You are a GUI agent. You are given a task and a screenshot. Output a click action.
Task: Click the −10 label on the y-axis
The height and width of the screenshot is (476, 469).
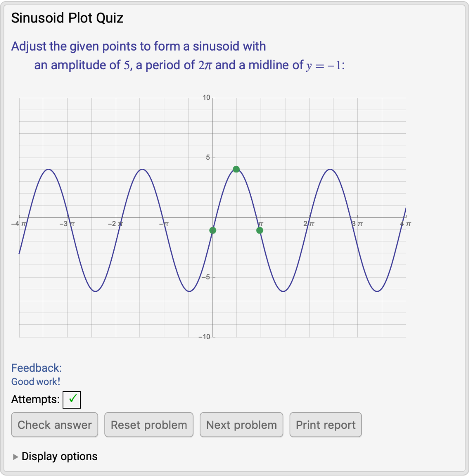pos(204,337)
